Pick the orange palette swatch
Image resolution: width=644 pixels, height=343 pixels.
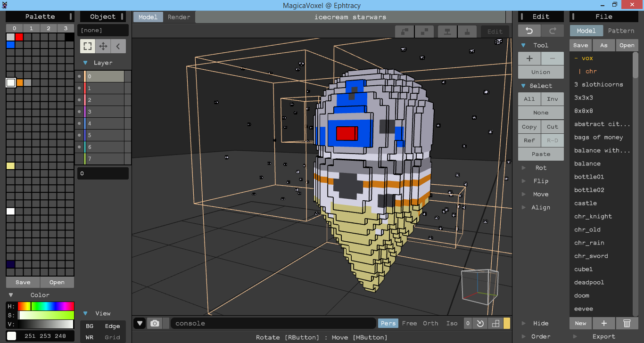tap(19, 82)
